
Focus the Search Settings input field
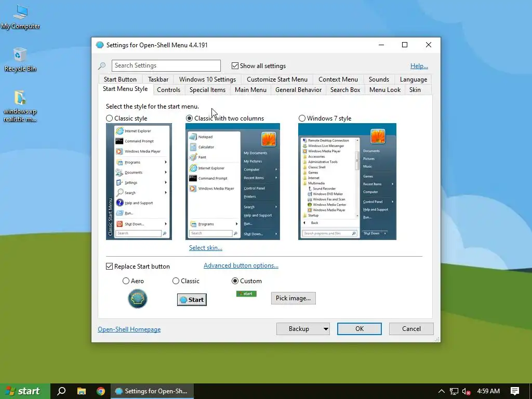(166, 65)
